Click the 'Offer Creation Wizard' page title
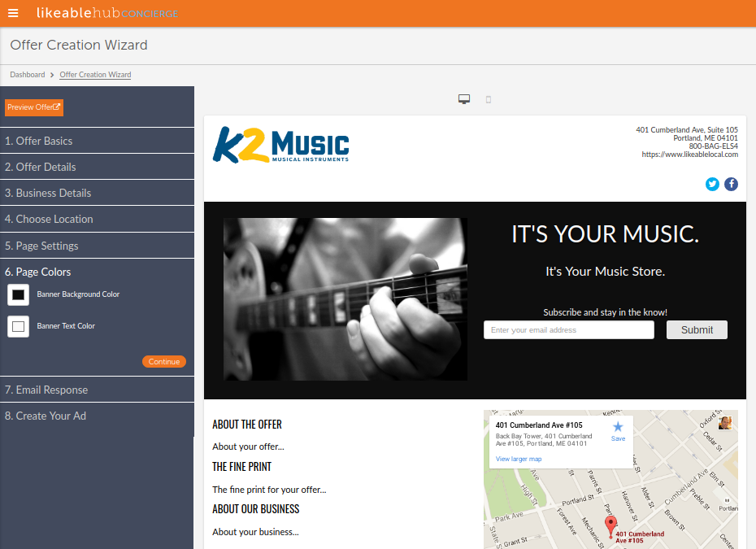The height and width of the screenshot is (549, 756). click(x=79, y=45)
